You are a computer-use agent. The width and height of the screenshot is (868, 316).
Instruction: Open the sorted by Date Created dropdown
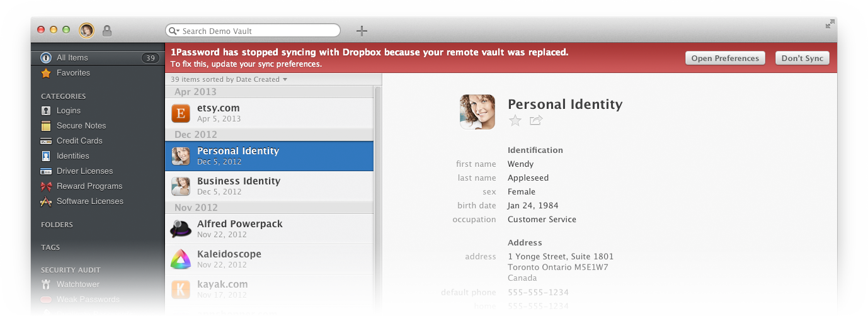pos(229,79)
